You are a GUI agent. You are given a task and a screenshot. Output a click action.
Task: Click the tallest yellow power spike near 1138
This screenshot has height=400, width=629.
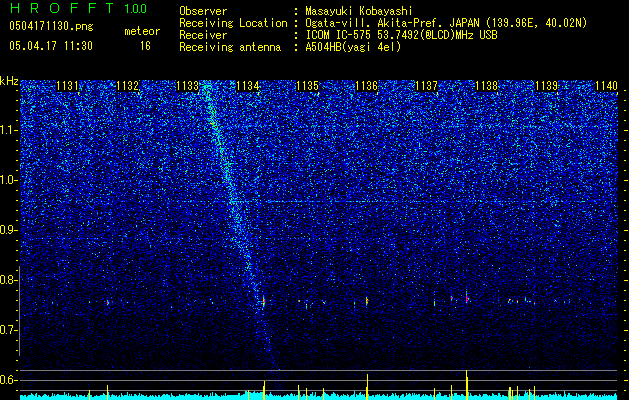[x=467, y=384]
